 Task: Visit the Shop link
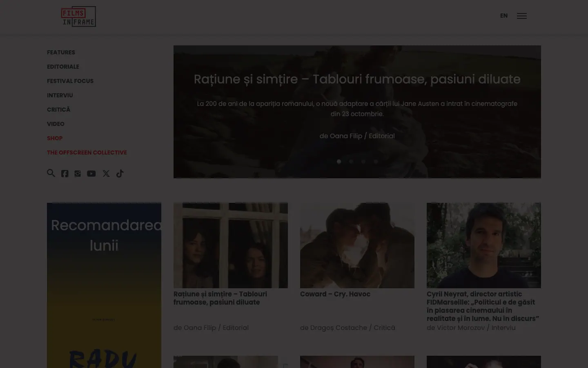(x=55, y=138)
